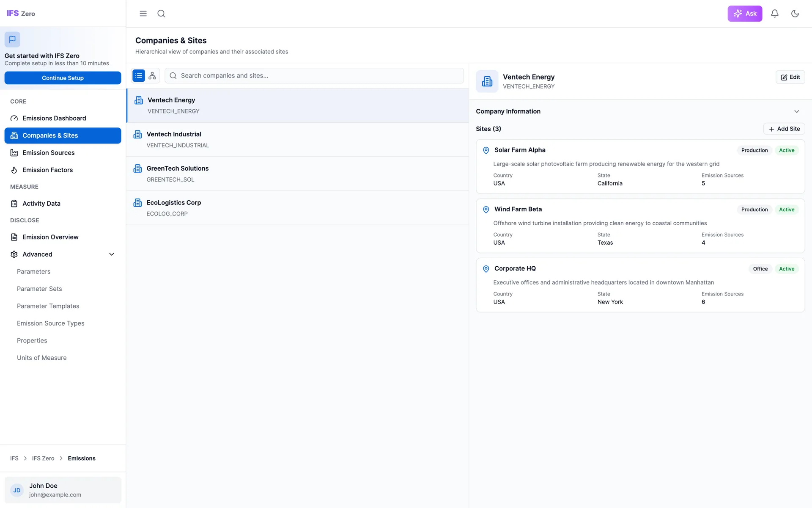Open Emission Overview from the sidebar
The width and height of the screenshot is (812, 508).
[50, 237]
